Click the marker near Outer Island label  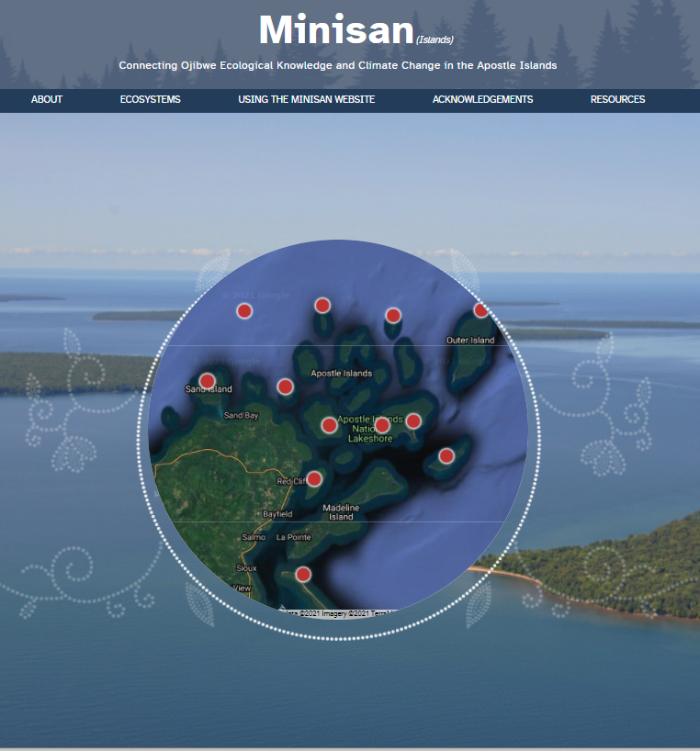(480, 310)
